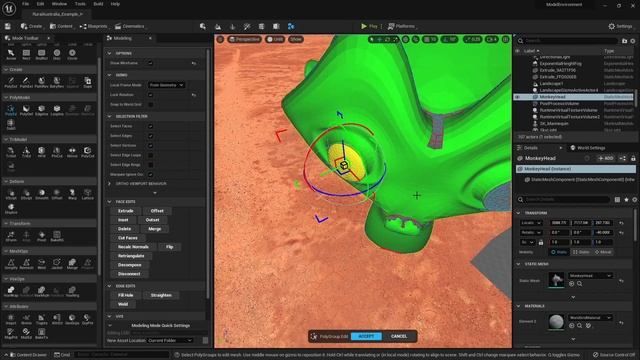Lock the scale ratio padlock

pyautogui.click(x=541, y=242)
